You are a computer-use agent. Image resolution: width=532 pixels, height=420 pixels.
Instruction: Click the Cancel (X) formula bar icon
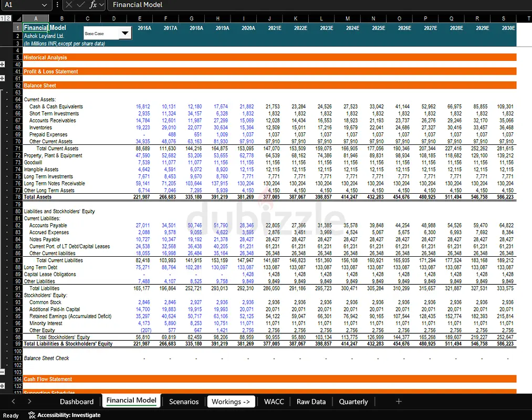[70, 5]
